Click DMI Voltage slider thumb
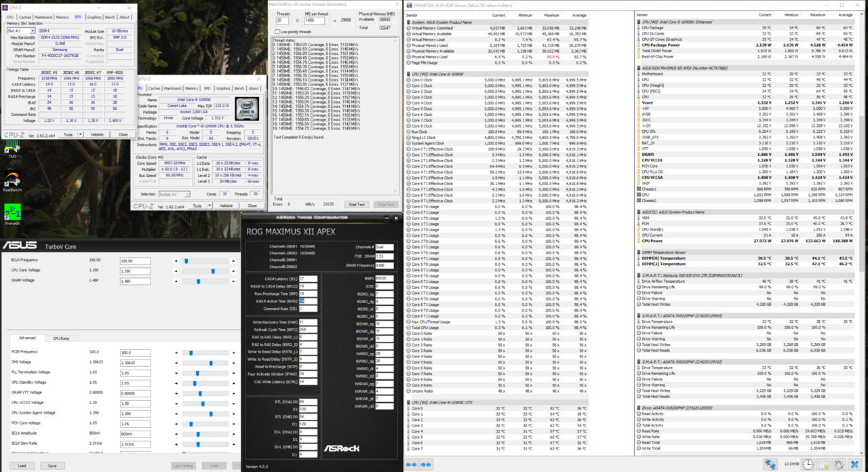Screen dimensions: 868x472 [211, 363]
